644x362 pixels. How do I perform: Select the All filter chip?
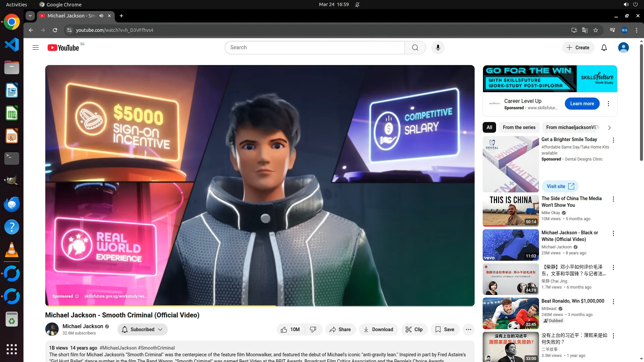click(489, 127)
